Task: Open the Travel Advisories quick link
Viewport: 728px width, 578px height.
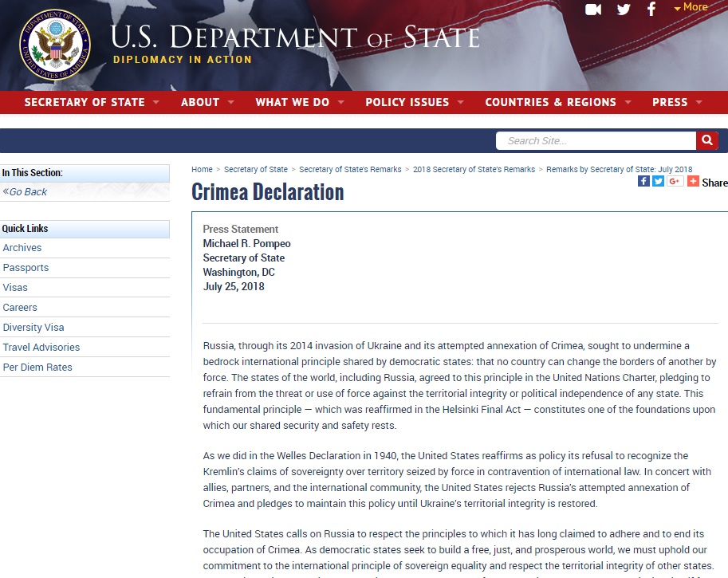Action: tap(41, 348)
